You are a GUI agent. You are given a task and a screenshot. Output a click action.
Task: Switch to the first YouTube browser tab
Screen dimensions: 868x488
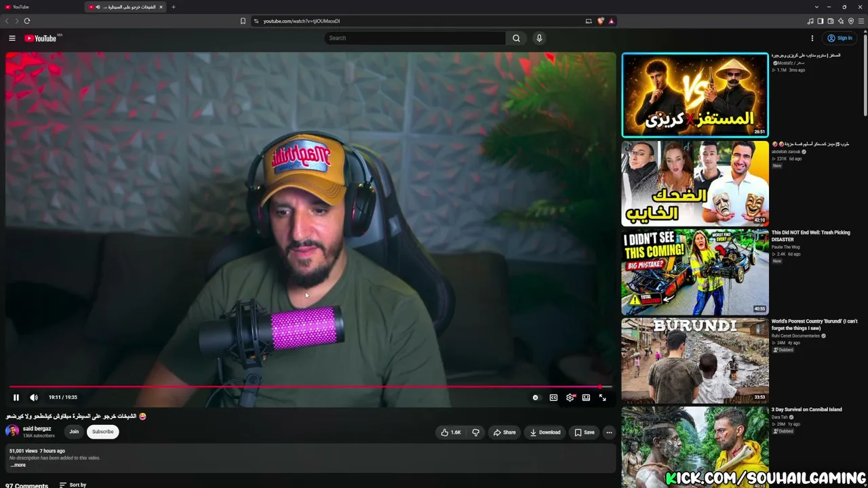click(42, 7)
